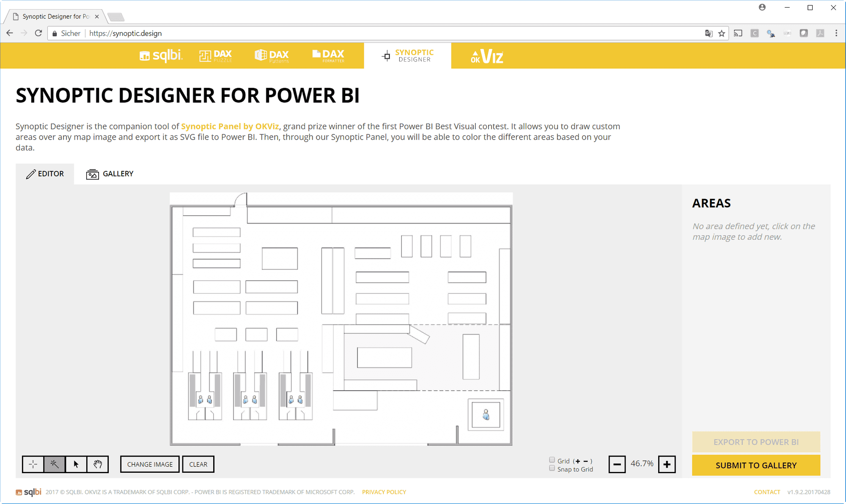Switch to the Editor tab
The height and width of the screenshot is (504, 846).
pos(45,174)
